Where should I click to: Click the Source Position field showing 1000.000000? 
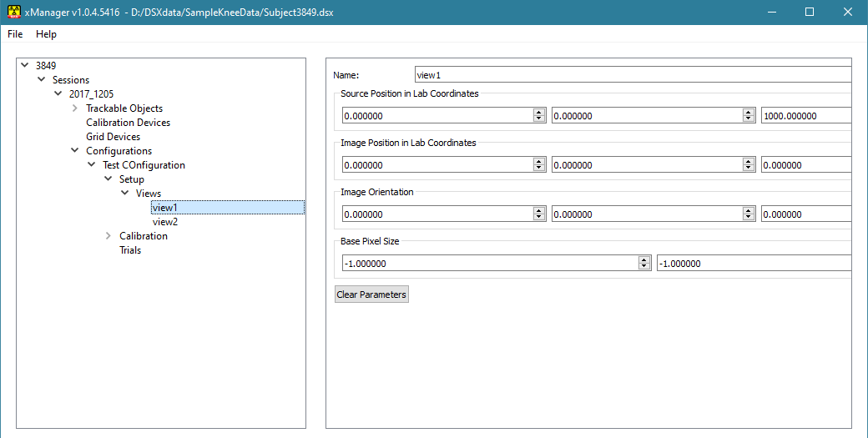[806, 116]
